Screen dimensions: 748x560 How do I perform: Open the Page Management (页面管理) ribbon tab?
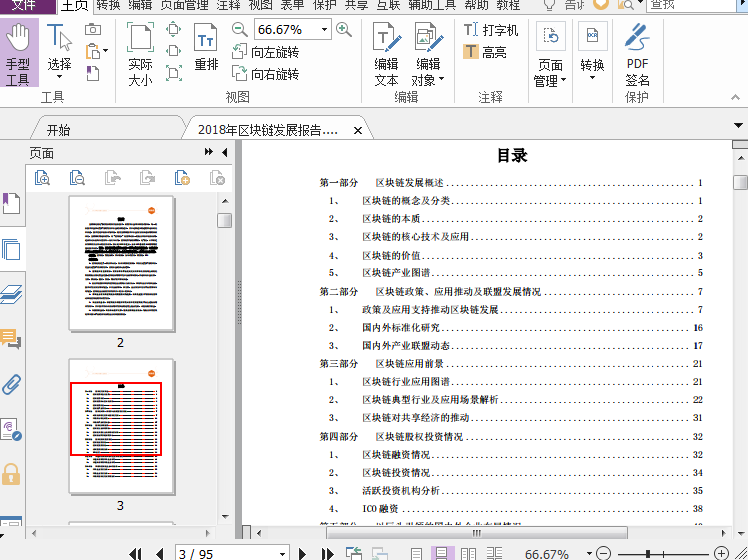184,6
